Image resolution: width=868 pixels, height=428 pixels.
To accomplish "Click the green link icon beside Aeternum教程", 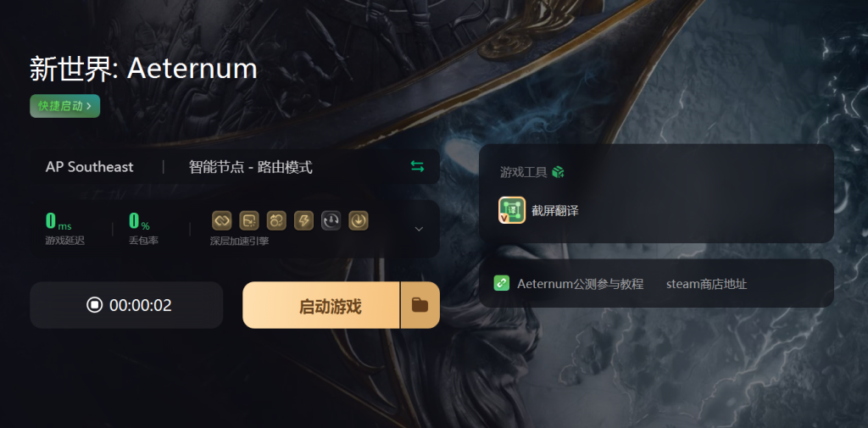I will pyautogui.click(x=502, y=283).
